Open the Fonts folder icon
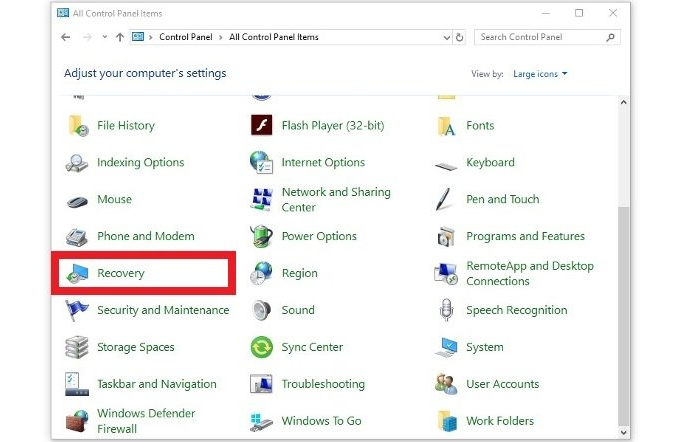Image resolution: width=700 pixels, height=442 pixels. 446,126
